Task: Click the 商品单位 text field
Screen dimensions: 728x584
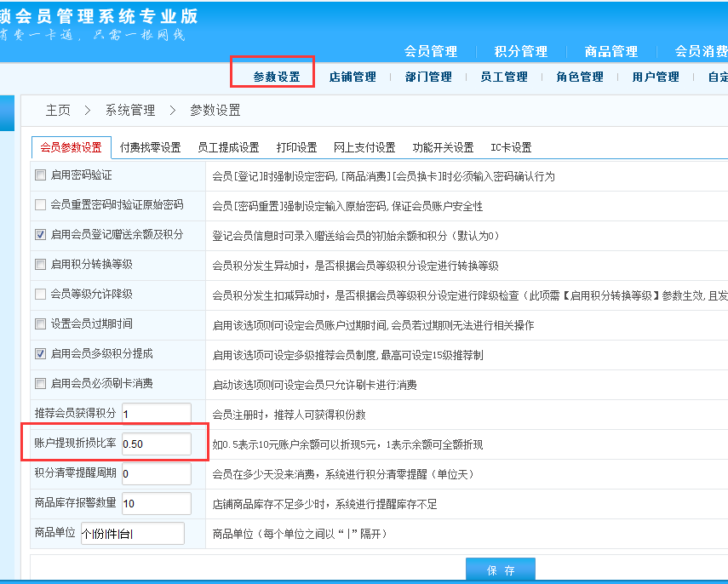Action: click(132, 533)
